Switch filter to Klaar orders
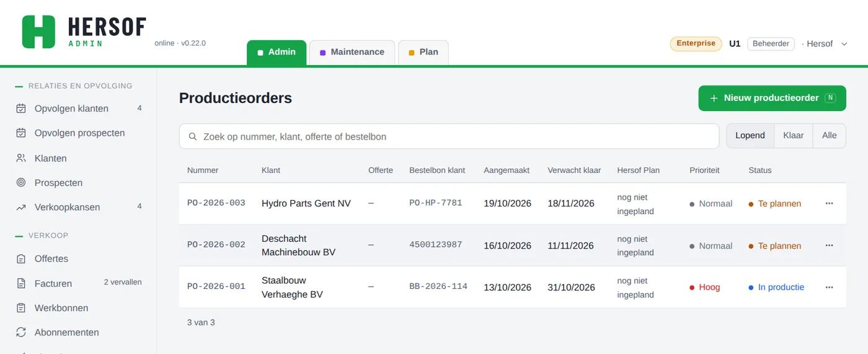Viewport: 868px width, 354px height. (793, 136)
